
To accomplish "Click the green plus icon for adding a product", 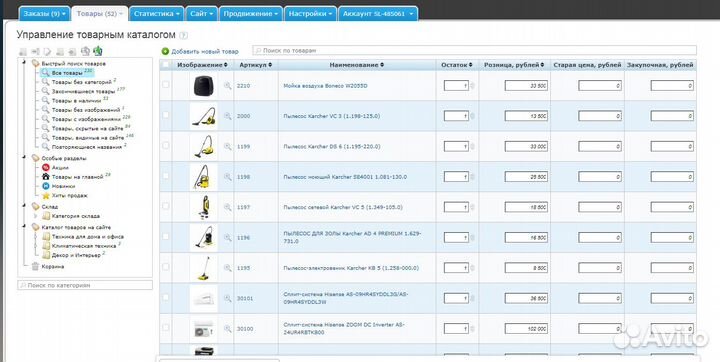I will click(x=165, y=51).
